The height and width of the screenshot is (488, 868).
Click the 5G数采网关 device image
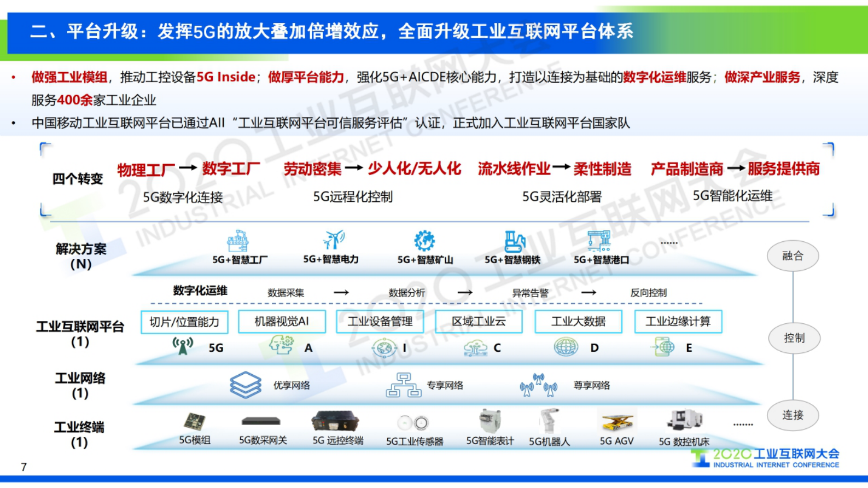tap(261, 421)
